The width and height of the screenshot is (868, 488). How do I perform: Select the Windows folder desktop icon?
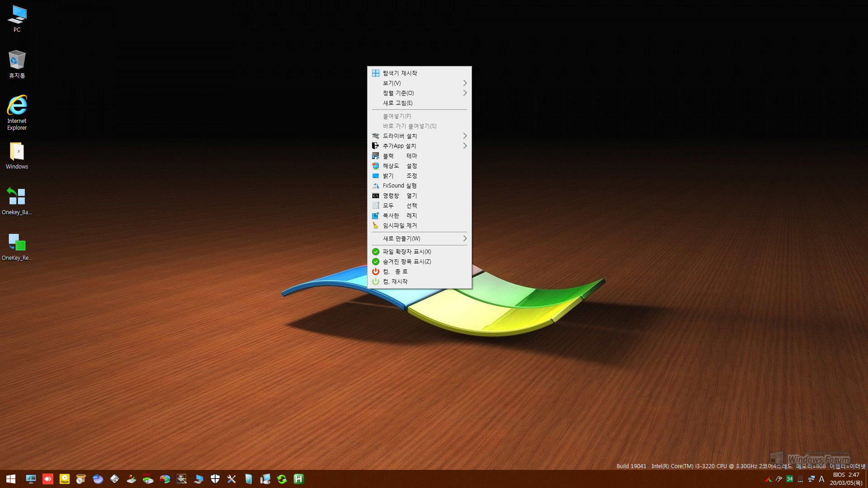[x=17, y=156]
